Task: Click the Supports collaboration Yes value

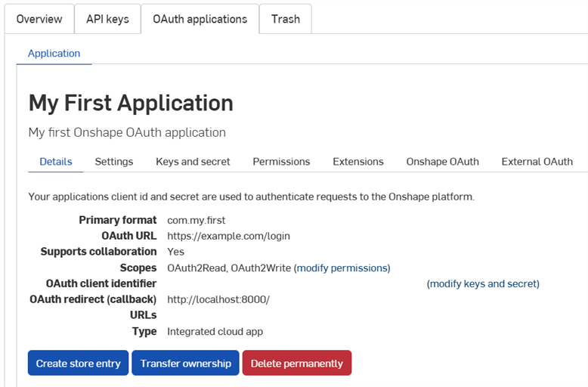Action: 175,252
